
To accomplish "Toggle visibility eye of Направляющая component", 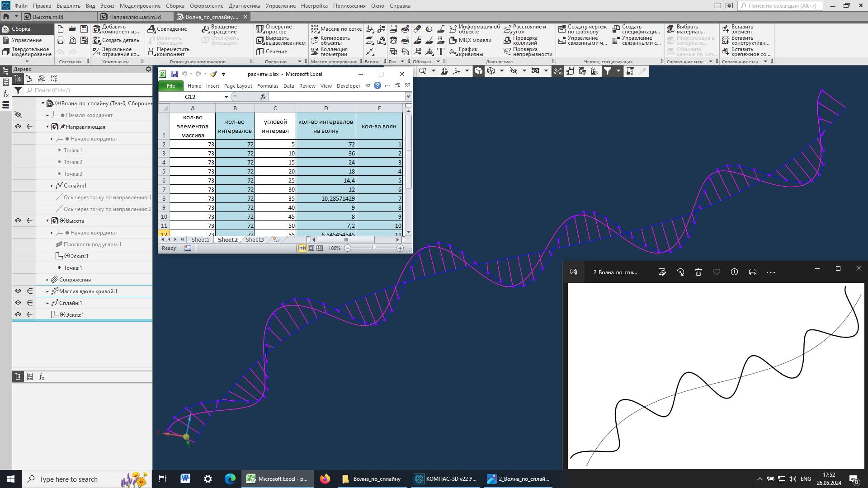I will [18, 127].
